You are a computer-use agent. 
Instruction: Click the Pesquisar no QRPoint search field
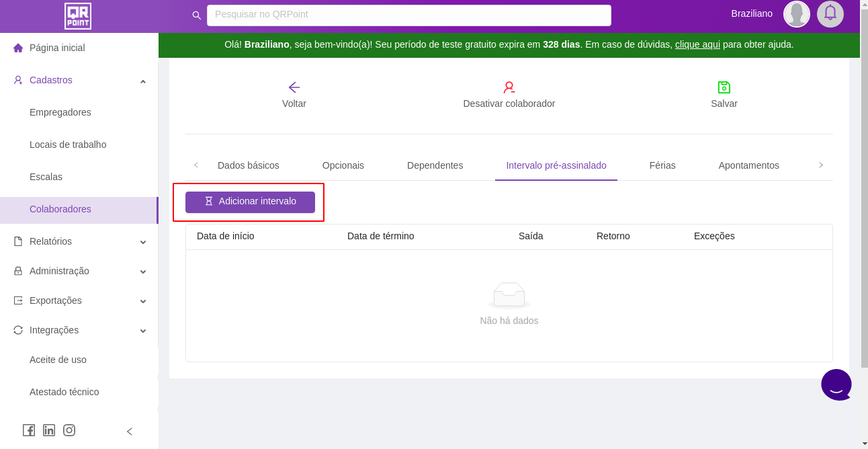(x=408, y=15)
